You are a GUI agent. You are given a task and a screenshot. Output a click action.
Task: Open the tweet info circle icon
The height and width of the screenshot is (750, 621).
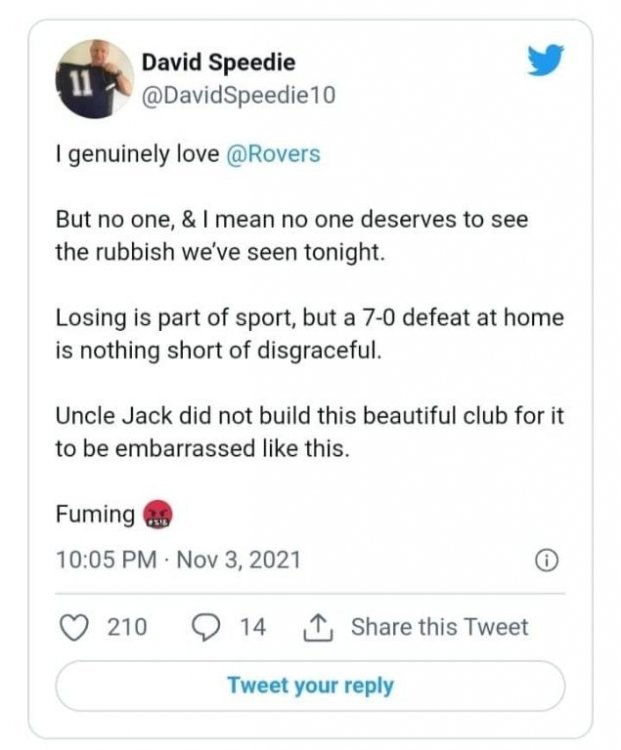(x=546, y=562)
